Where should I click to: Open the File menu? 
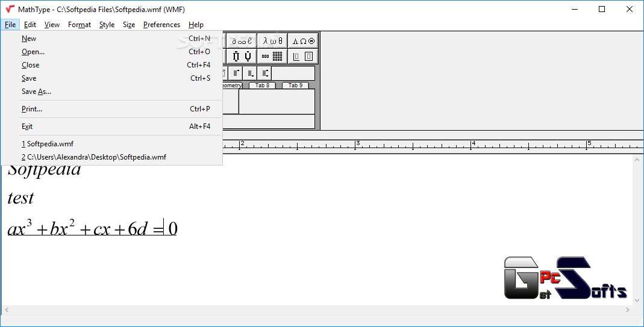point(10,25)
